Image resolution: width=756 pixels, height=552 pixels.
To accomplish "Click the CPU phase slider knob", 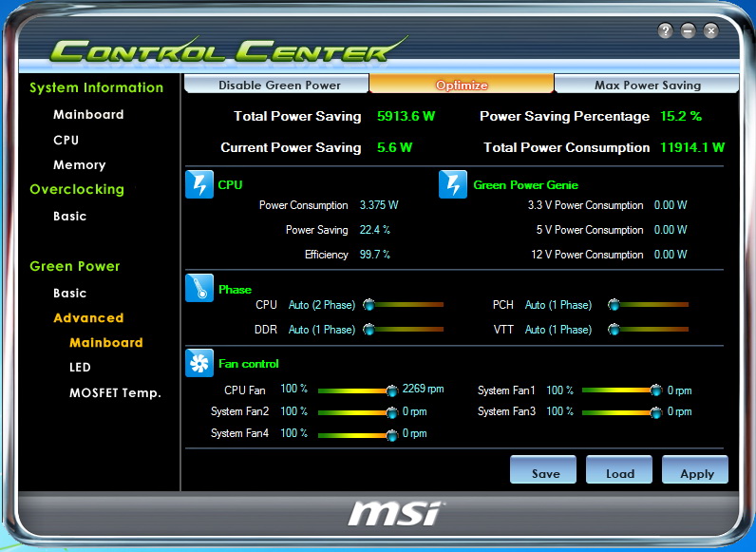I will [369, 305].
